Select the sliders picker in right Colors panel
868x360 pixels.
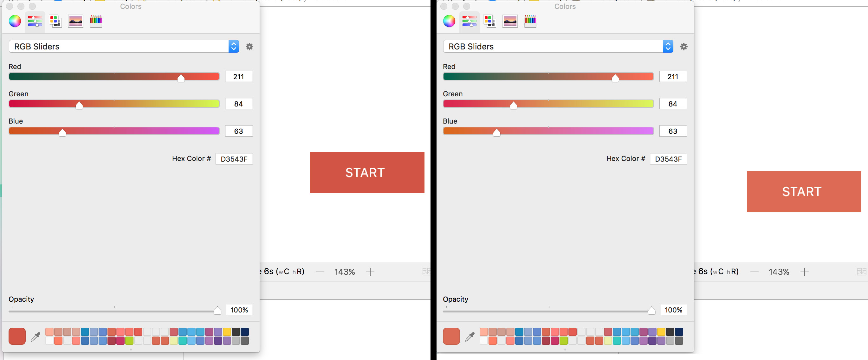click(470, 21)
